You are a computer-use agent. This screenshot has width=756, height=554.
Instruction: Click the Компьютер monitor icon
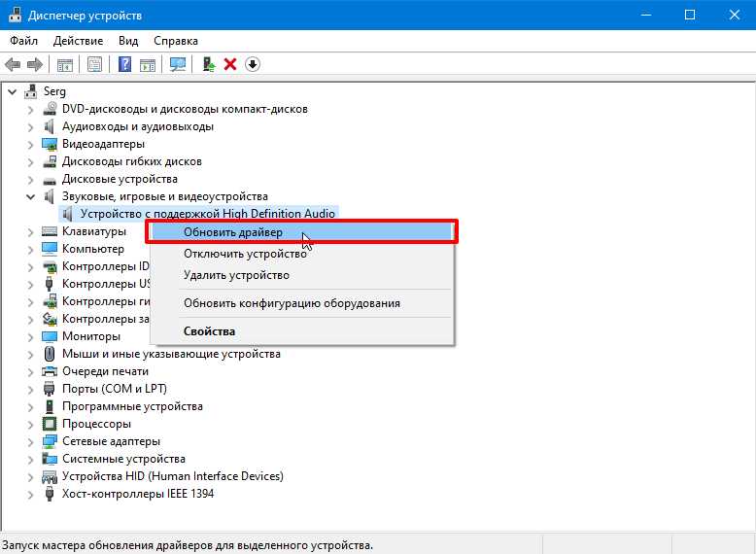50,249
